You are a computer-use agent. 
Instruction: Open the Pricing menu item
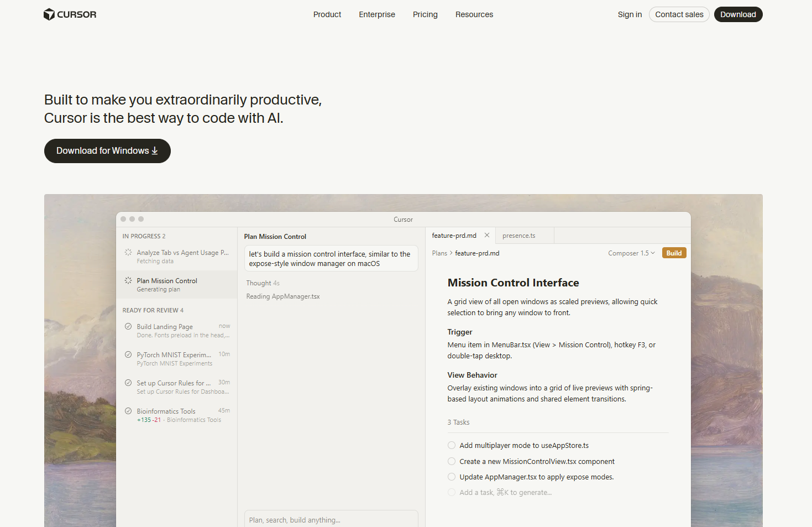(x=425, y=14)
